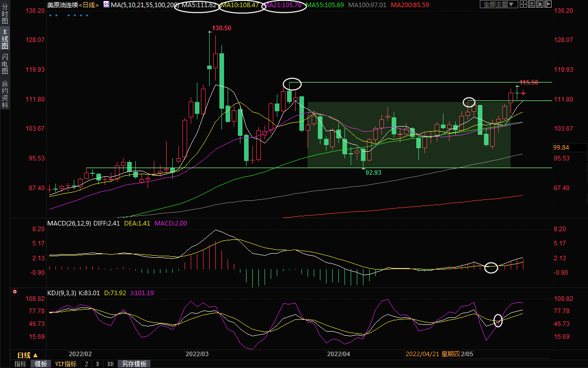588x368 pixels.
Task: Select the 指标 bottom tab
Action: (x=21, y=364)
